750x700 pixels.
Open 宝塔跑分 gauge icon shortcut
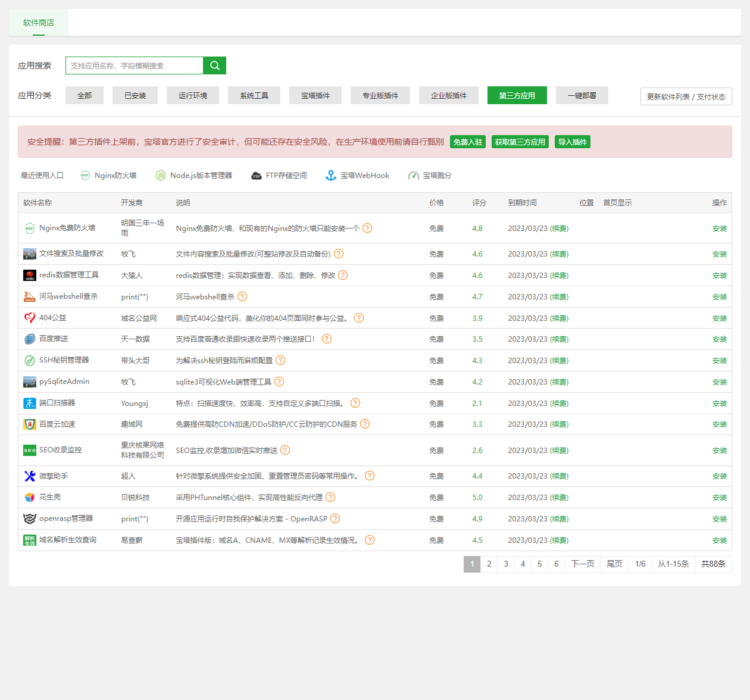[413, 176]
